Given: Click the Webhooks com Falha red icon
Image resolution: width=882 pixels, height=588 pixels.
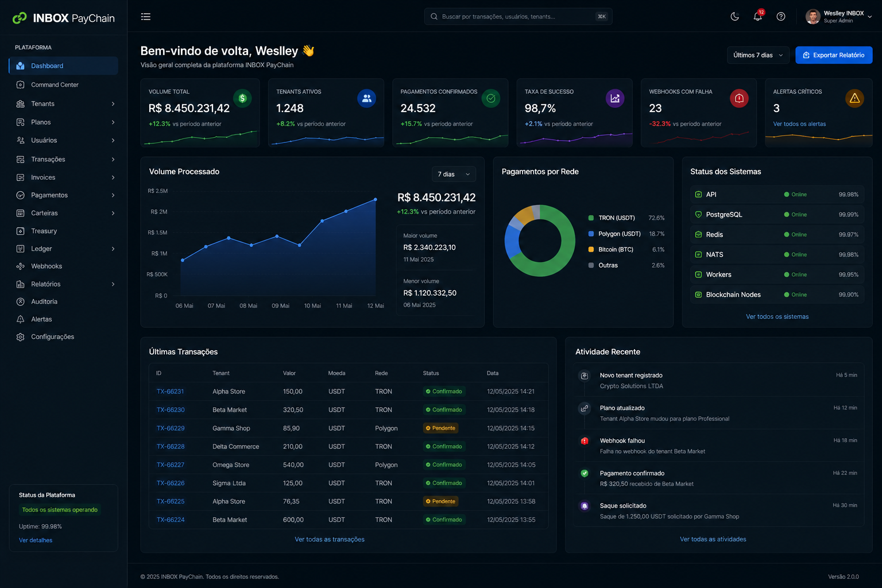Looking at the screenshot, I should pos(739,98).
